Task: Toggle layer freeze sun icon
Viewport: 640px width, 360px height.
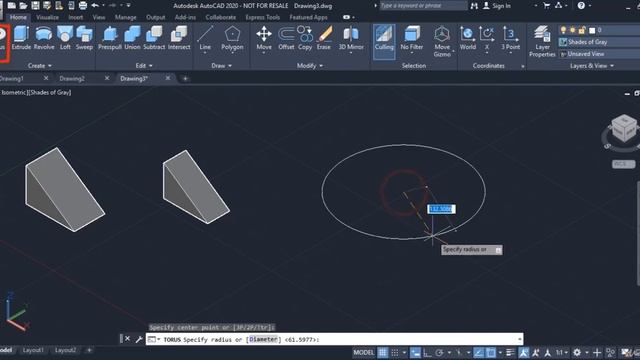Action: click(572, 30)
